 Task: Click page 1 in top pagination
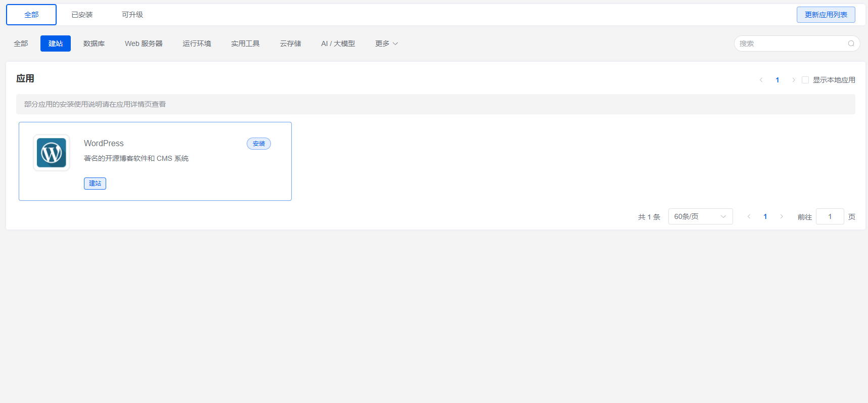click(x=777, y=80)
